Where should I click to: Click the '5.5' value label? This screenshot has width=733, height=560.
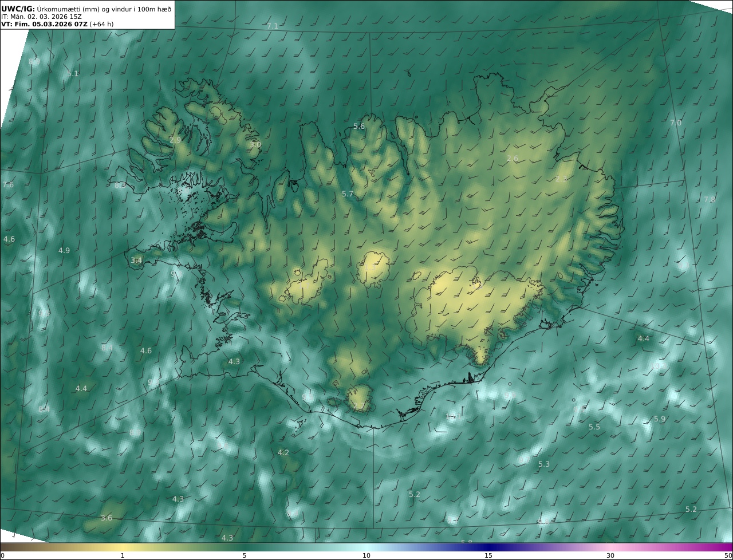click(x=594, y=427)
